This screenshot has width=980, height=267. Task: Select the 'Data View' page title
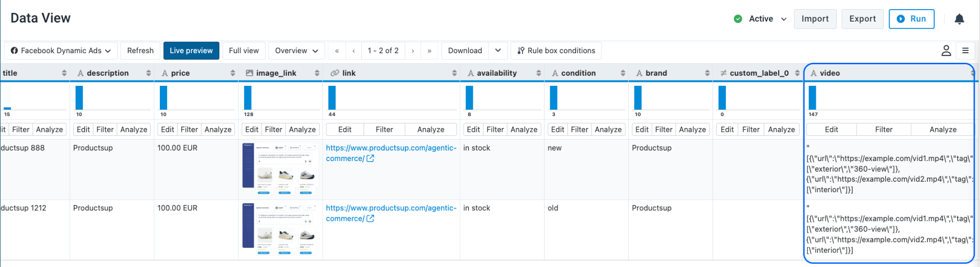pyautogui.click(x=41, y=18)
